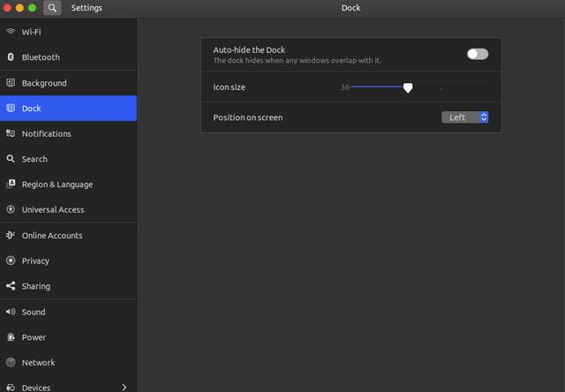The image size is (565, 392).
Task: Open Network settings panel
Action: click(x=69, y=363)
